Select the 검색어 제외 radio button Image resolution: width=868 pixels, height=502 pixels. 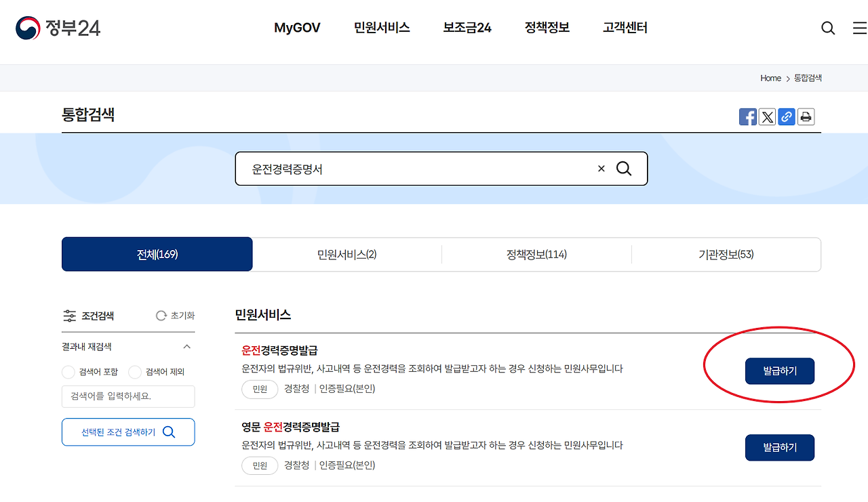[134, 371]
